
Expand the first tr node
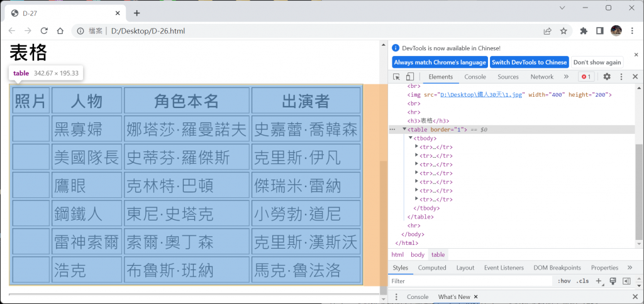[417, 146]
